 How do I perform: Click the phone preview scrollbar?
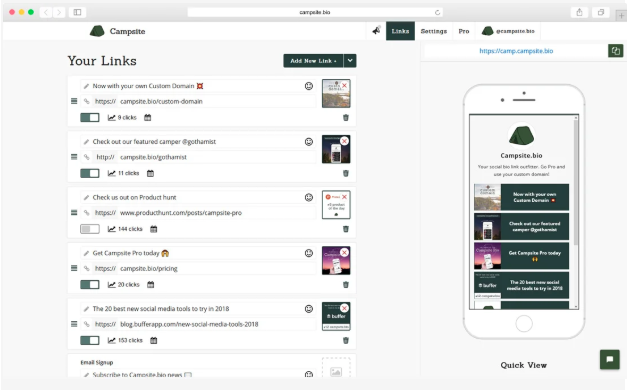[576, 181]
